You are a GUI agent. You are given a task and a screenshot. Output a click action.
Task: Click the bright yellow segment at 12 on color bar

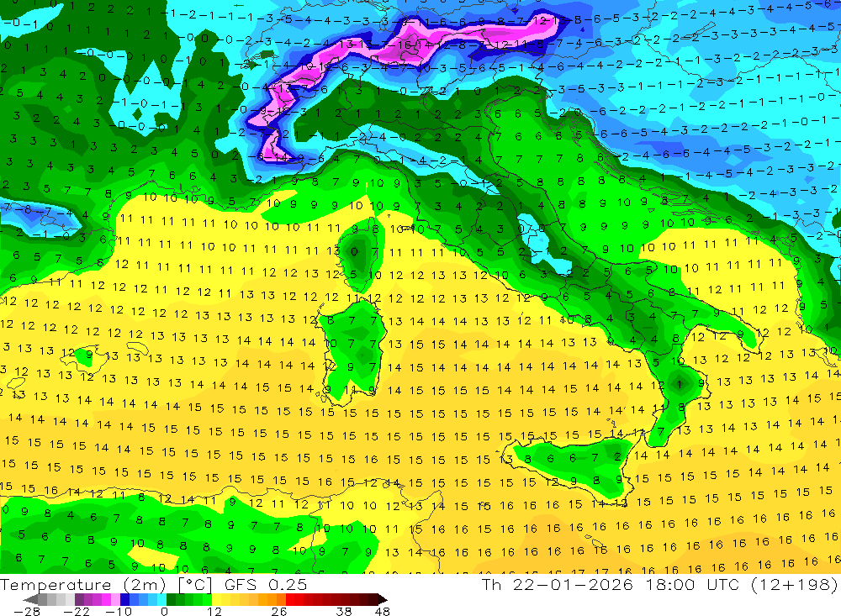(x=217, y=599)
